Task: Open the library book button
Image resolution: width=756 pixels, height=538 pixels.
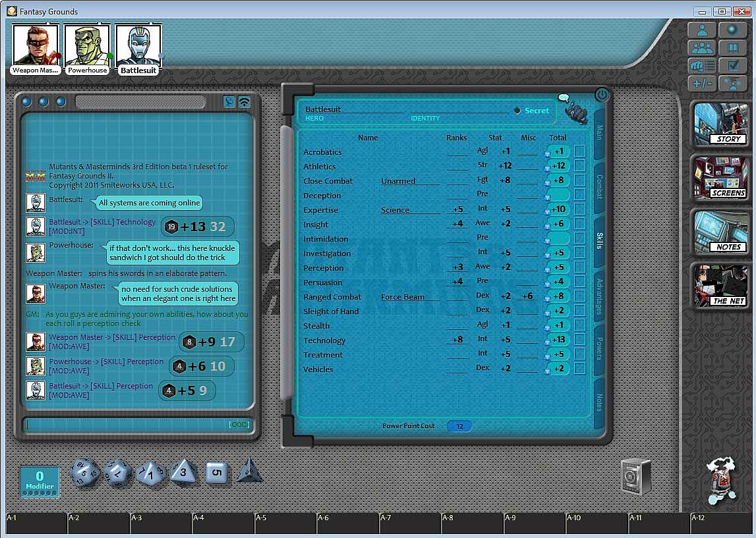Action: (732, 48)
